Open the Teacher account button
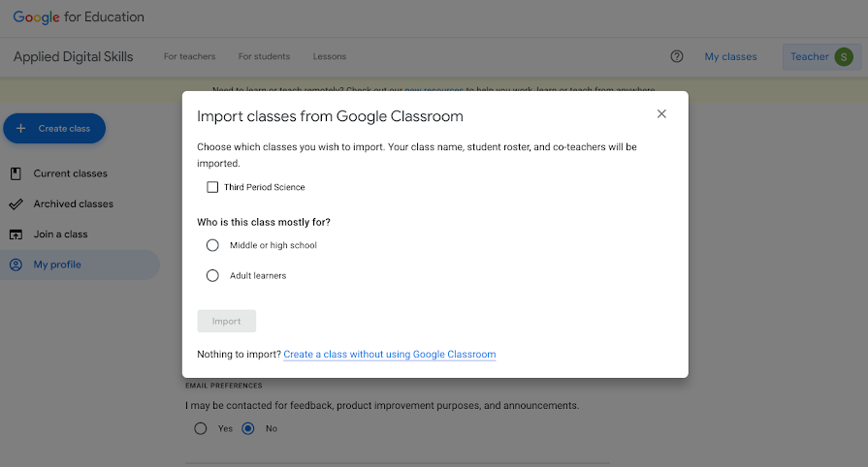The image size is (868, 467). (x=821, y=56)
